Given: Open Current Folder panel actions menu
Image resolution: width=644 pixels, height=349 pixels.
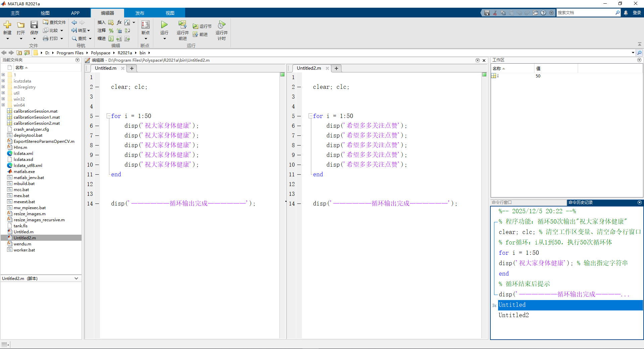Looking at the screenshot, I should 77,60.
